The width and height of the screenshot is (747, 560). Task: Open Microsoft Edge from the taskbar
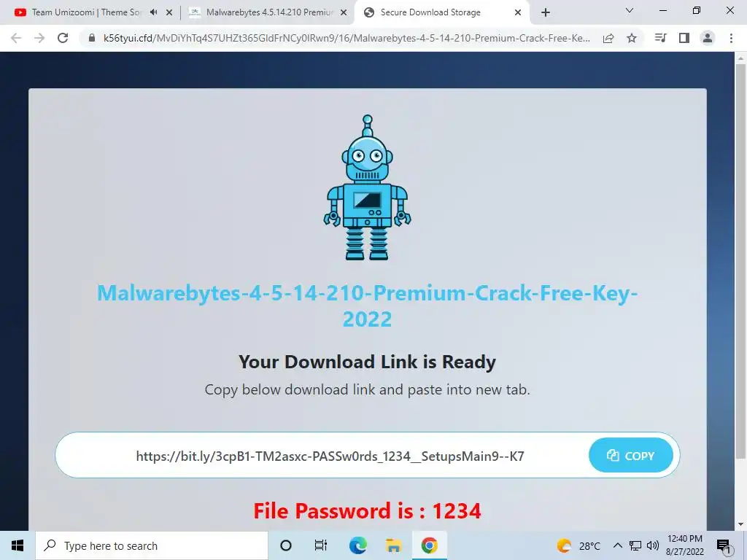(x=357, y=545)
